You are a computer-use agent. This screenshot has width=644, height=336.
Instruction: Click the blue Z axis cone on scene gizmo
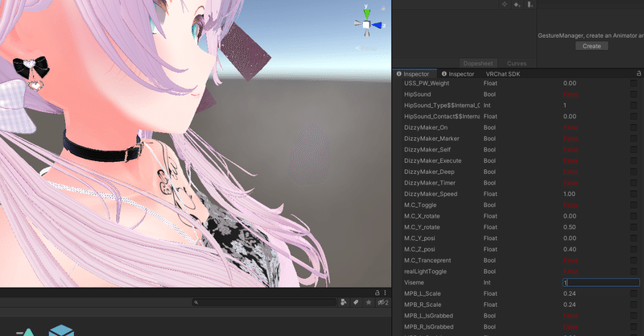point(377,26)
